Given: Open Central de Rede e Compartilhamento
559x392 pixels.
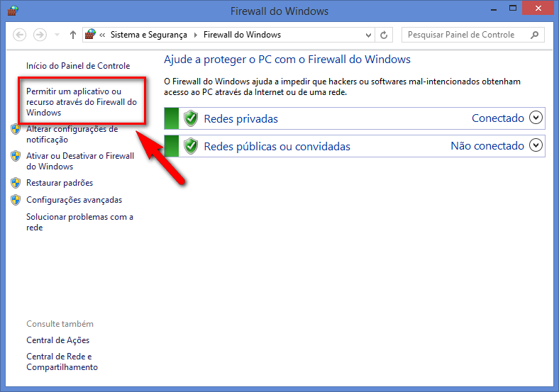Looking at the screenshot, I should pyautogui.click(x=62, y=362).
